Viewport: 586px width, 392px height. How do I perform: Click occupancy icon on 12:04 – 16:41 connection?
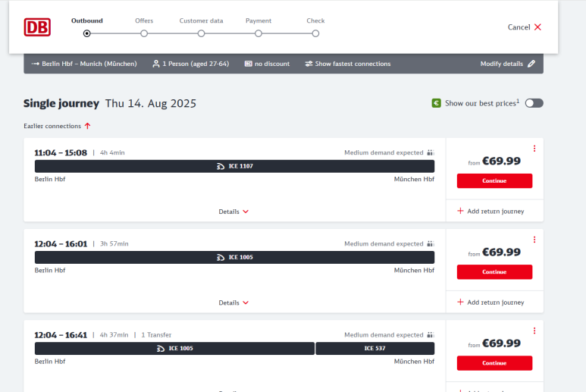(431, 335)
